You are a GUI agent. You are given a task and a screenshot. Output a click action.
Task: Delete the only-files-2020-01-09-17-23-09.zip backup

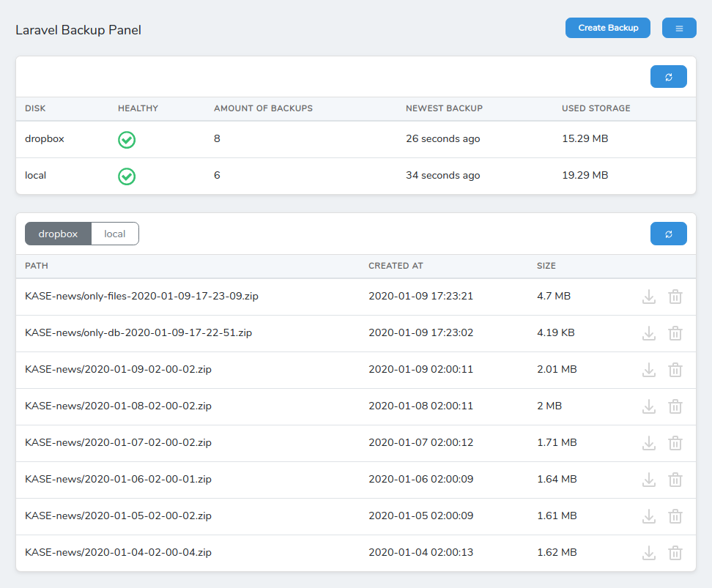pyautogui.click(x=675, y=297)
